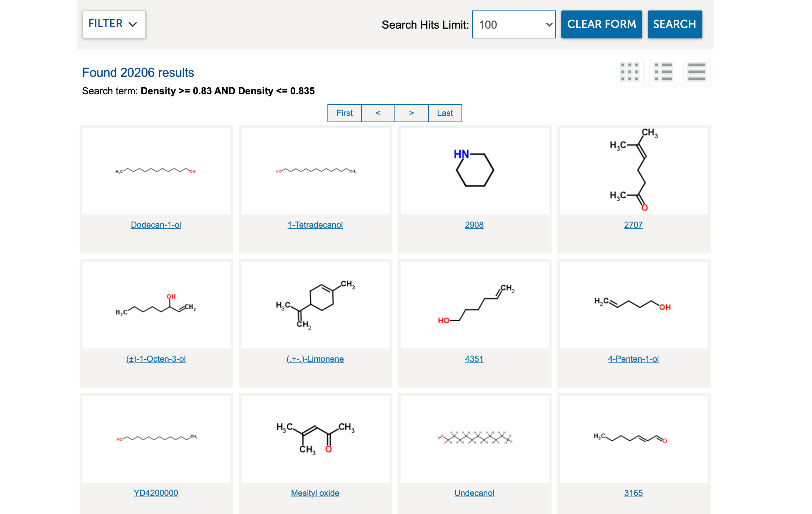Viewport: 812px width, 514px height.
Task: Open the 4-Penten-1-ol link
Action: pyautogui.click(x=634, y=359)
